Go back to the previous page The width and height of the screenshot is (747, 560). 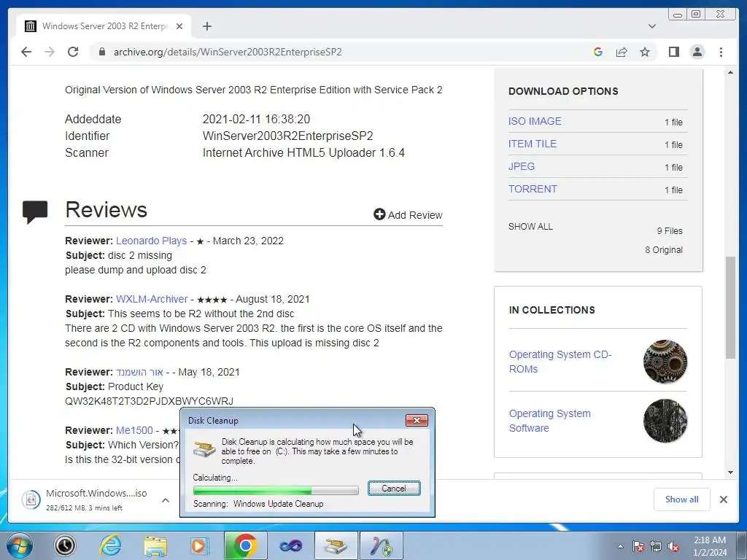(x=26, y=52)
